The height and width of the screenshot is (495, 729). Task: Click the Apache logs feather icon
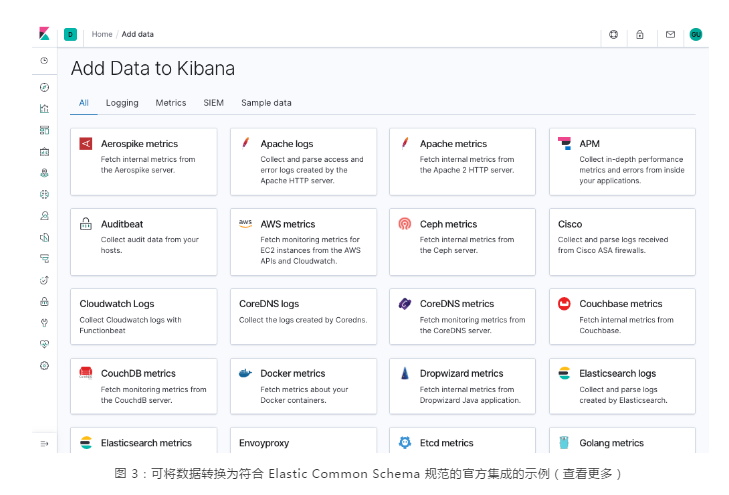tap(245, 143)
